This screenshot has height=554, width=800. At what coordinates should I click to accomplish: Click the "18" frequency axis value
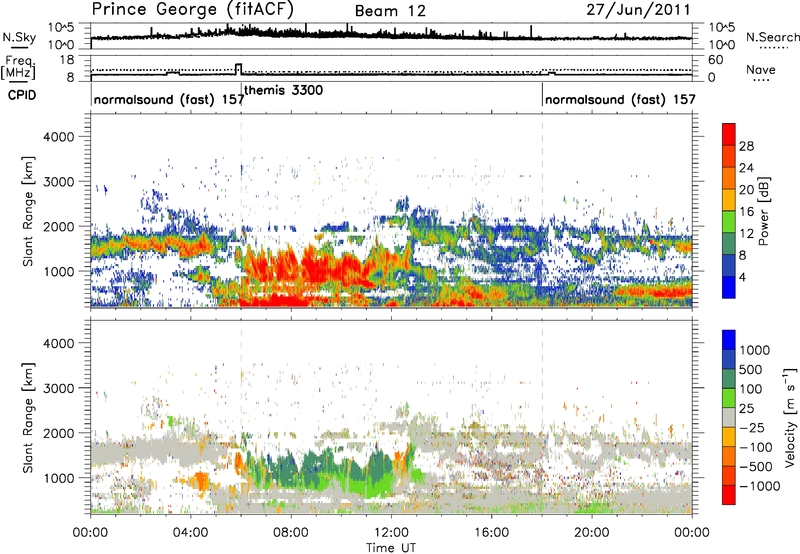[66, 60]
